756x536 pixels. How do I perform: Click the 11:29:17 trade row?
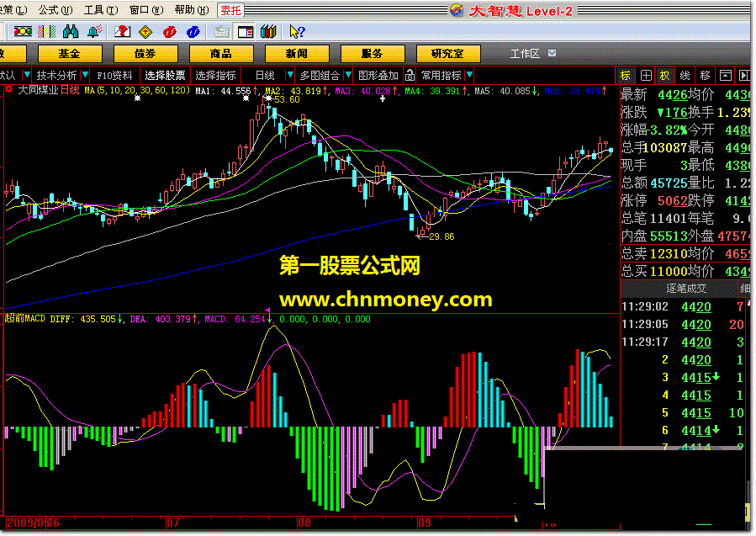click(x=685, y=342)
